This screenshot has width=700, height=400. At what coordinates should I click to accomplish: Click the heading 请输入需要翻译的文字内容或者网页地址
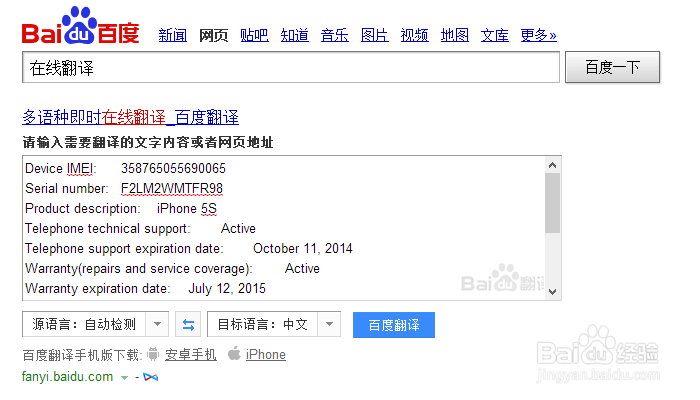point(148,142)
